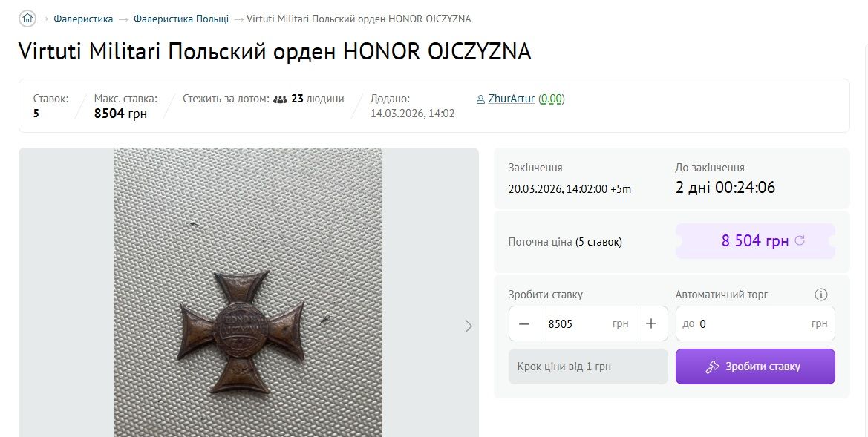Image resolution: width=868 pixels, height=437 pixels.
Task: Open Фалеристика breadcrumb link
Action: click(x=83, y=19)
